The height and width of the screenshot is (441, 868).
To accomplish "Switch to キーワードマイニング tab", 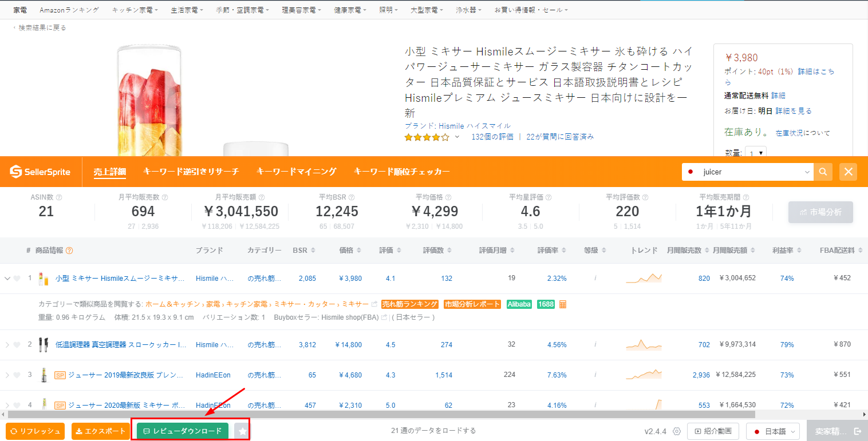I will (x=296, y=172).
